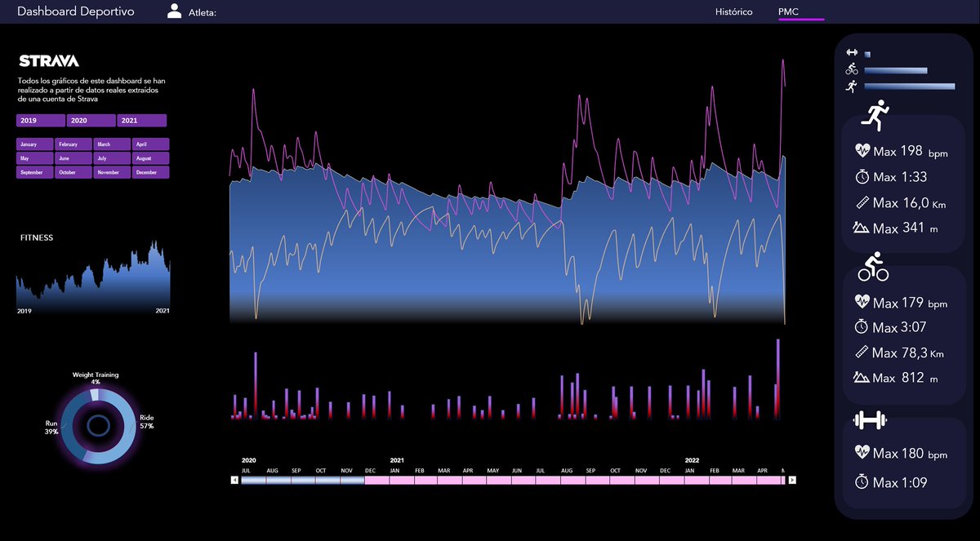
Task: Select the large running figure icon
Action: (x=877, y=116)
